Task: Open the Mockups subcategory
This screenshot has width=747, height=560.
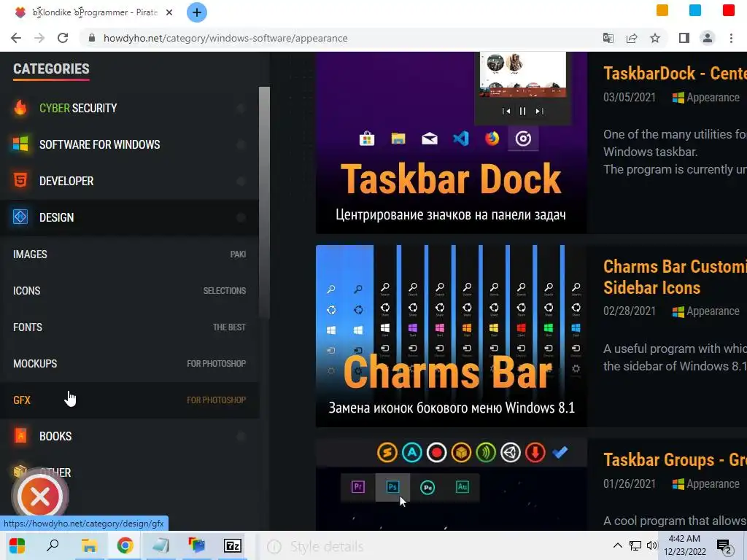Action: (128, 364)
